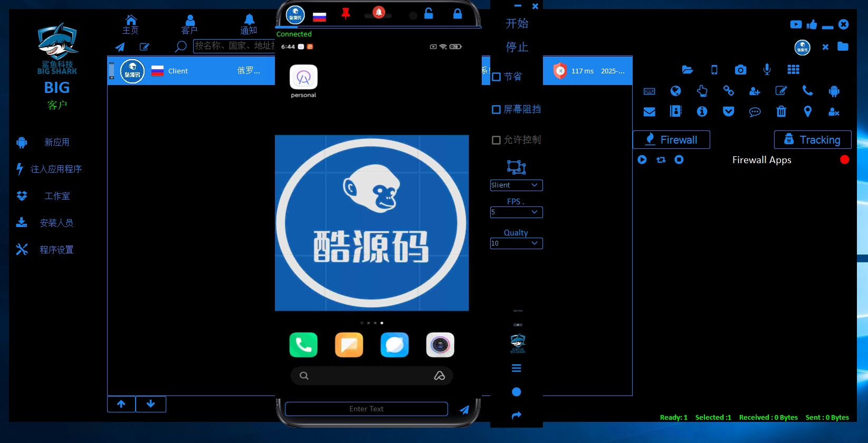
Task: Click the round home button in the control strip
Action: point(517,392)
